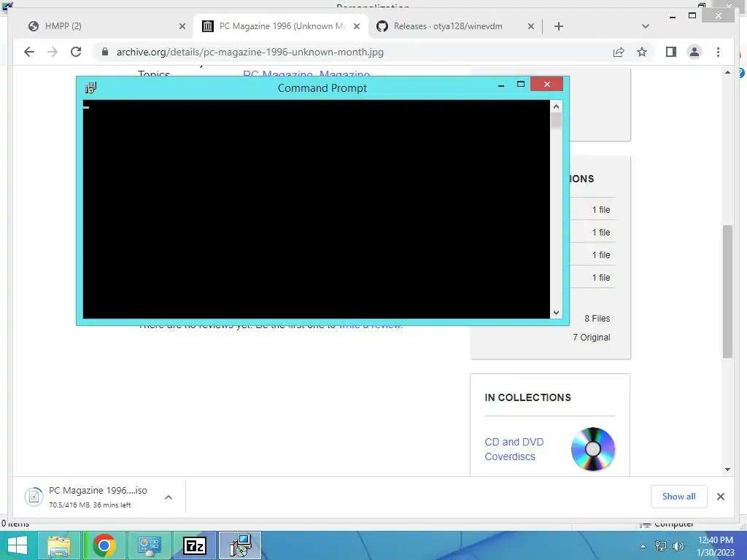Open Command Prompt window system icon

click(x=90, y=87)
